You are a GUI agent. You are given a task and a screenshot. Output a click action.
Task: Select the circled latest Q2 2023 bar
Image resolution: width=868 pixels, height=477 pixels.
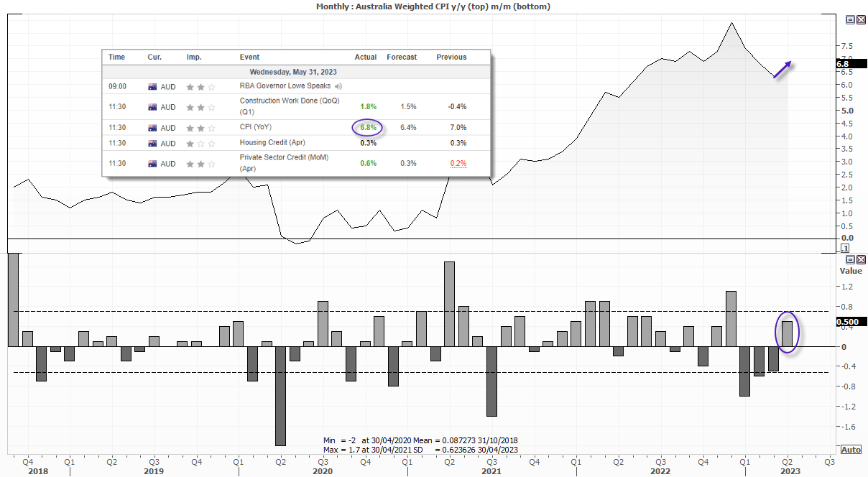[787, 334]
